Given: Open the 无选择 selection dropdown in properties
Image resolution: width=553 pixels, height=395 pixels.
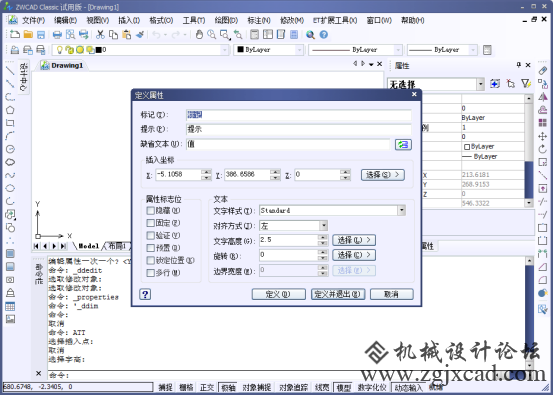Looking at the screenshot, I should (x=481, y=84).
